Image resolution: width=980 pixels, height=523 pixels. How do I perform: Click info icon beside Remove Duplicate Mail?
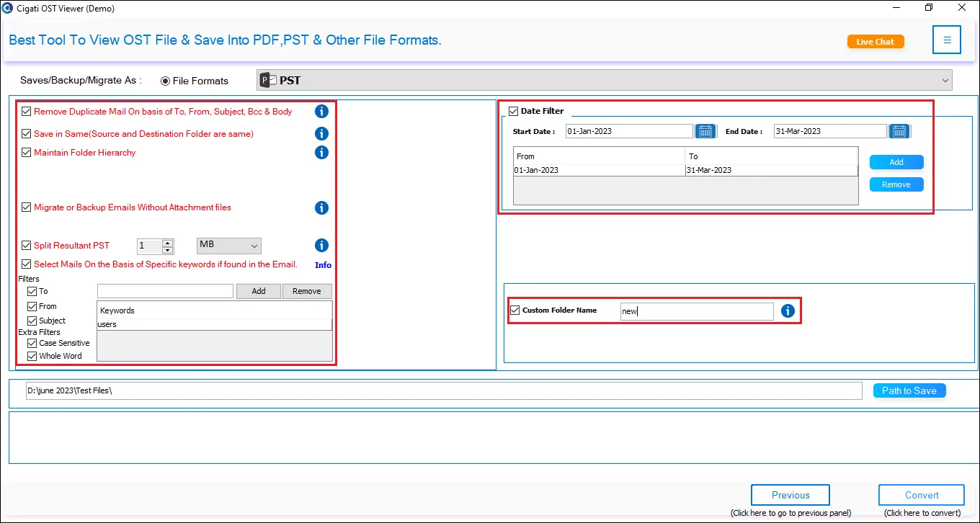click(x=321, y=112)
